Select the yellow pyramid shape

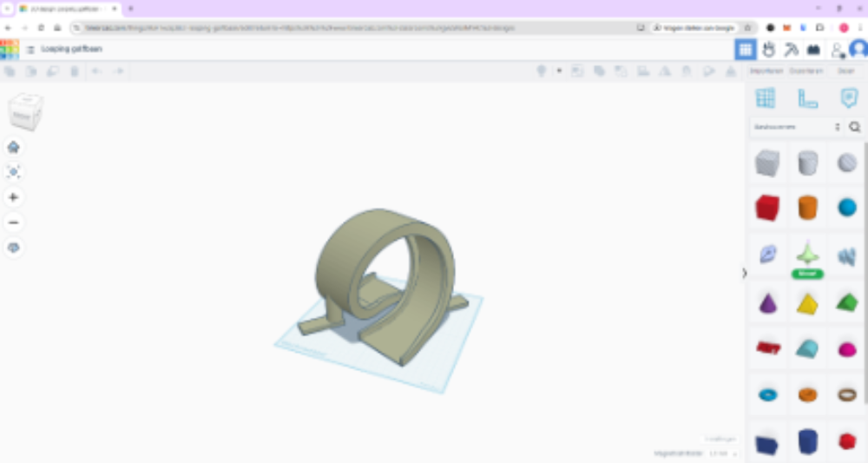pos(807,303)
